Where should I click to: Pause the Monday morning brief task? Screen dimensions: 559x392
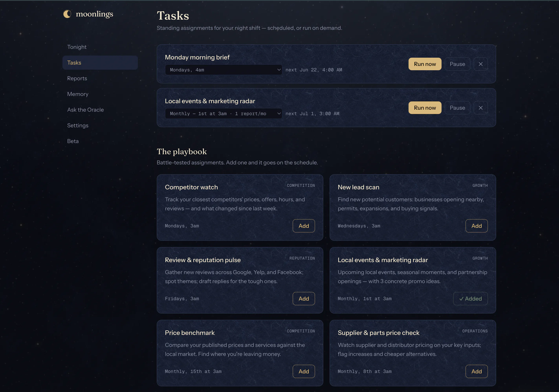point(457,64)
